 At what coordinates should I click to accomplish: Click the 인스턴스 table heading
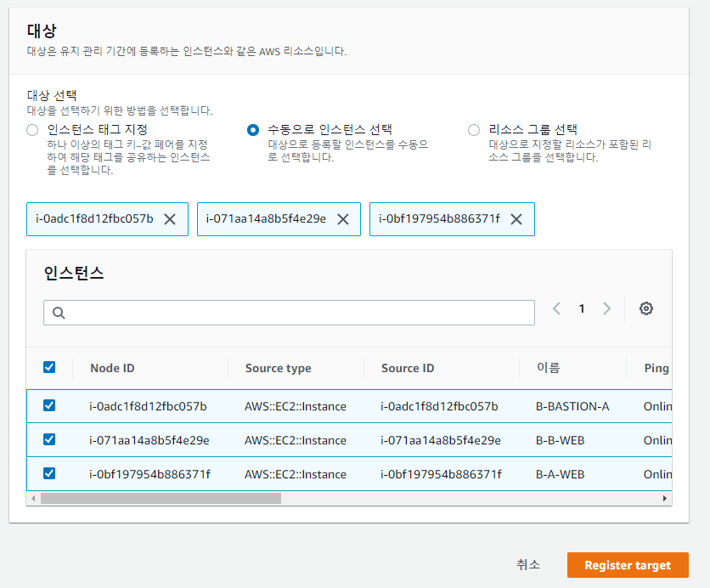(x=74, y=273)
